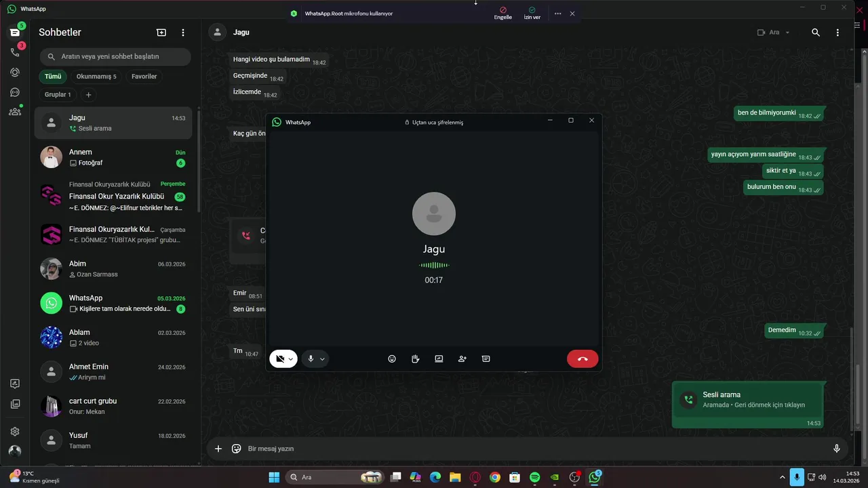Open Spotify from the taskbar
The image size is (868, 488).
coord(534,477)
